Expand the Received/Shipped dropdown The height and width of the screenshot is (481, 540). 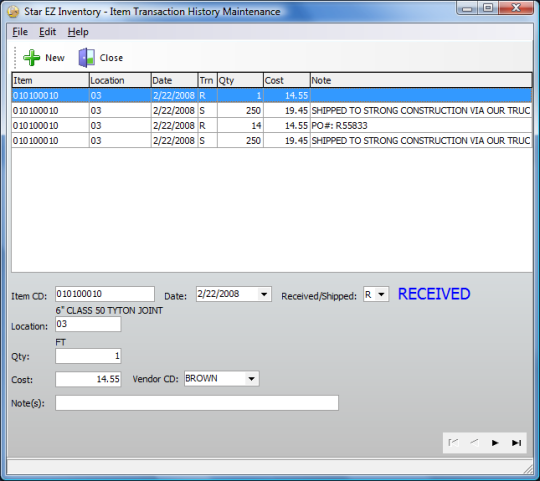(381, 294)
